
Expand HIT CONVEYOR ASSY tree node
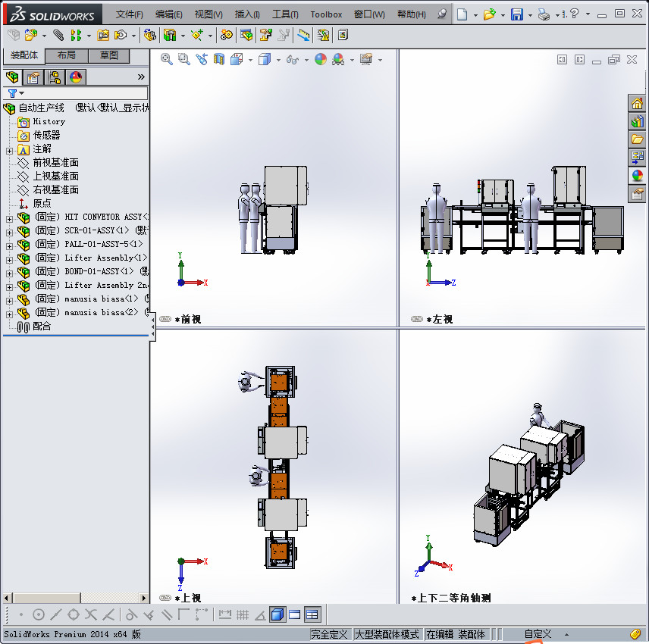9,219
